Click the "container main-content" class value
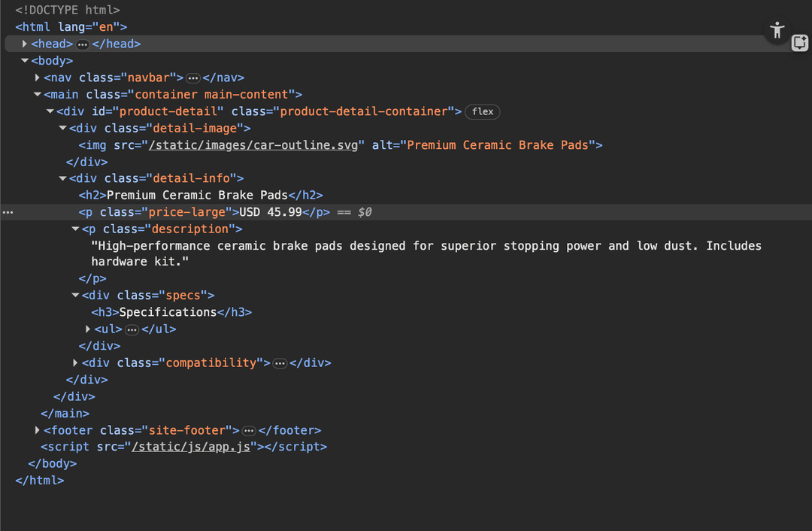The height and width of the screenshot is (531, 812). point(211,94)
